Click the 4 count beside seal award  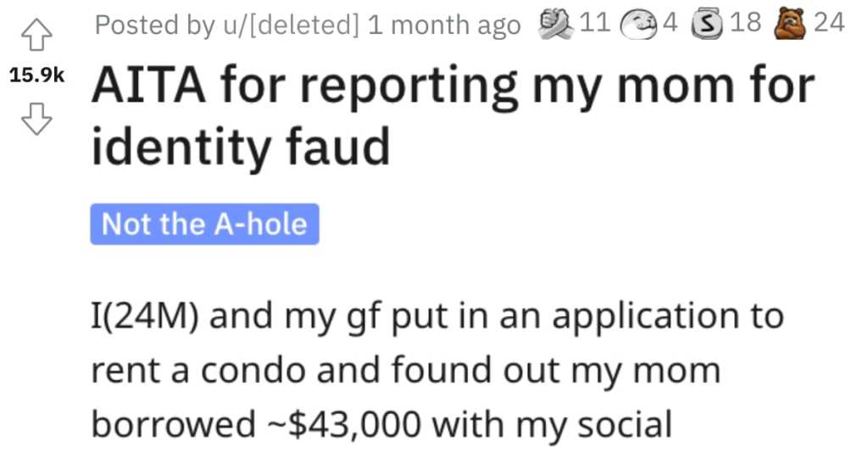click(670, 23)
